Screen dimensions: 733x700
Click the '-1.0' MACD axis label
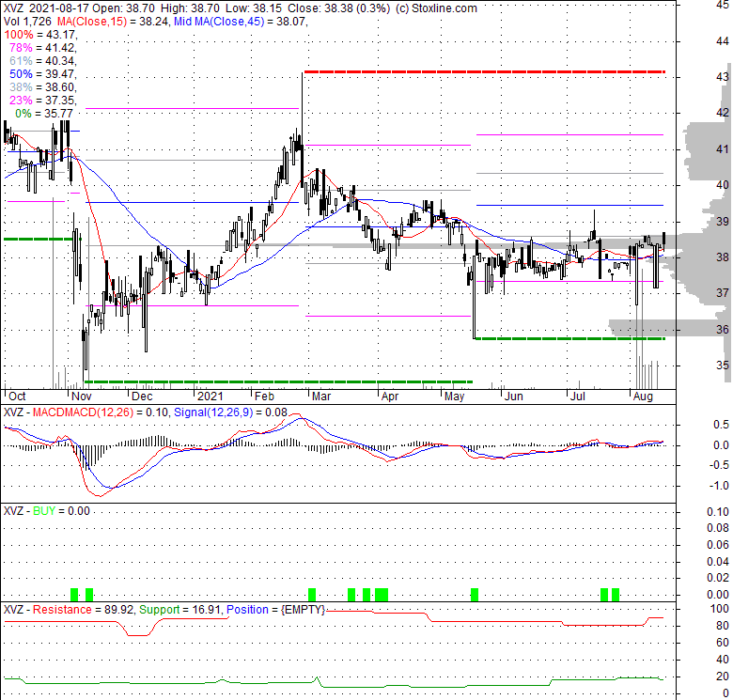coord(720,486)
